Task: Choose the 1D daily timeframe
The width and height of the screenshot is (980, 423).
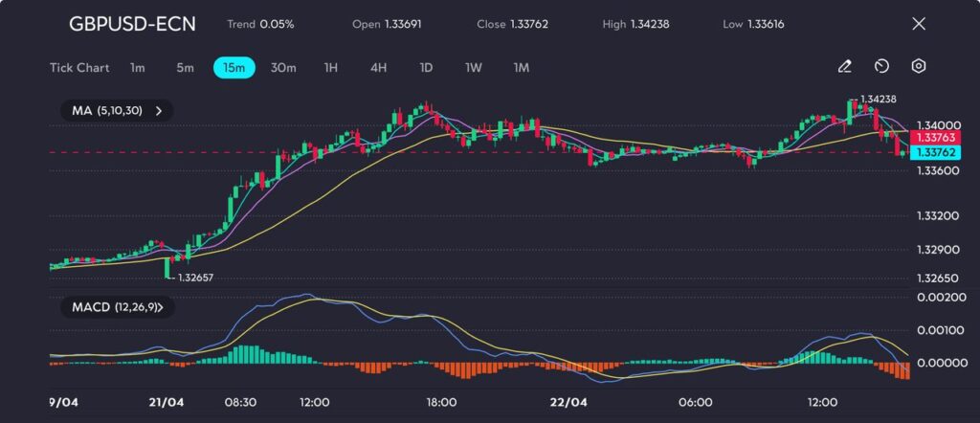Action: click(426, 68)
